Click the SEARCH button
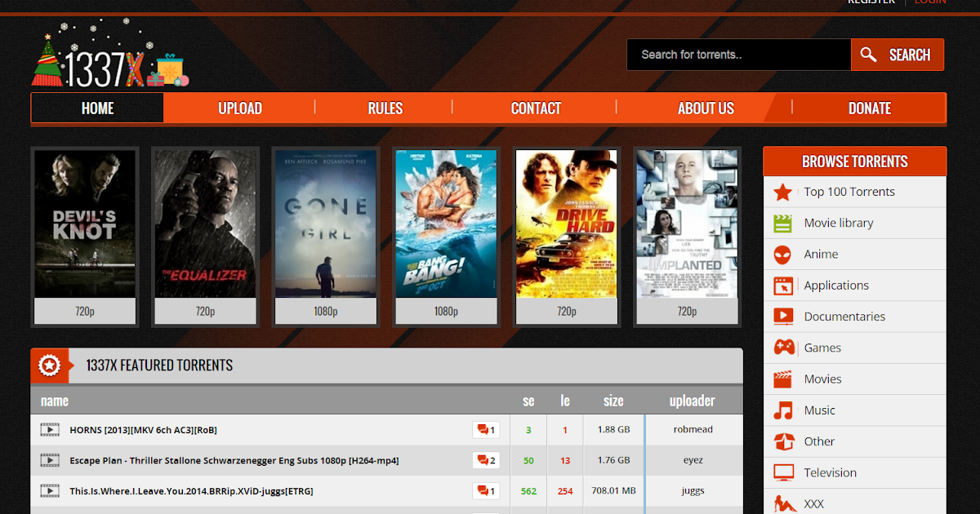 [898, 55]
